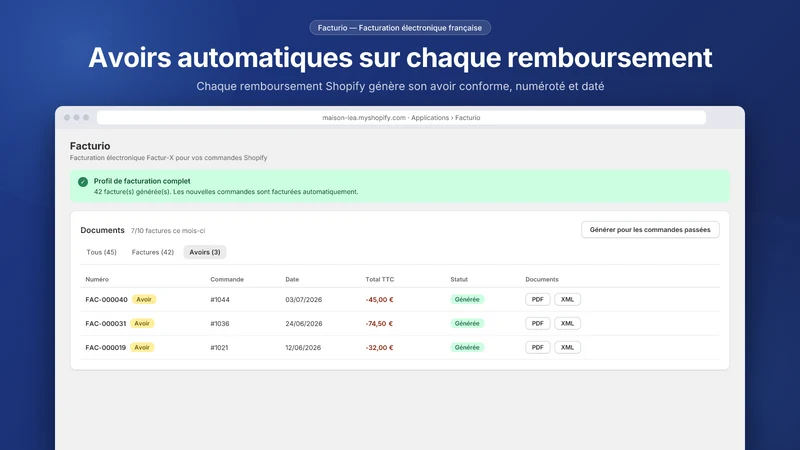
Task: Get the XML for FAC-000019
Action: (x=567, y=347)
